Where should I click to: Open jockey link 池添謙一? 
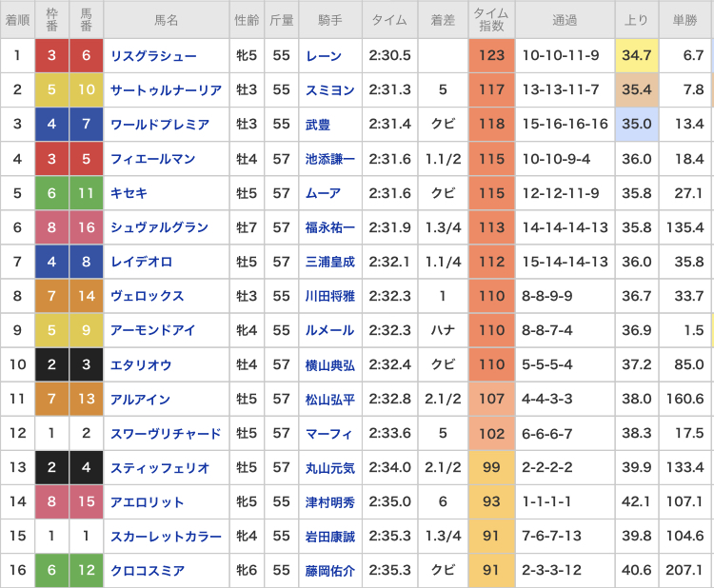330,159
